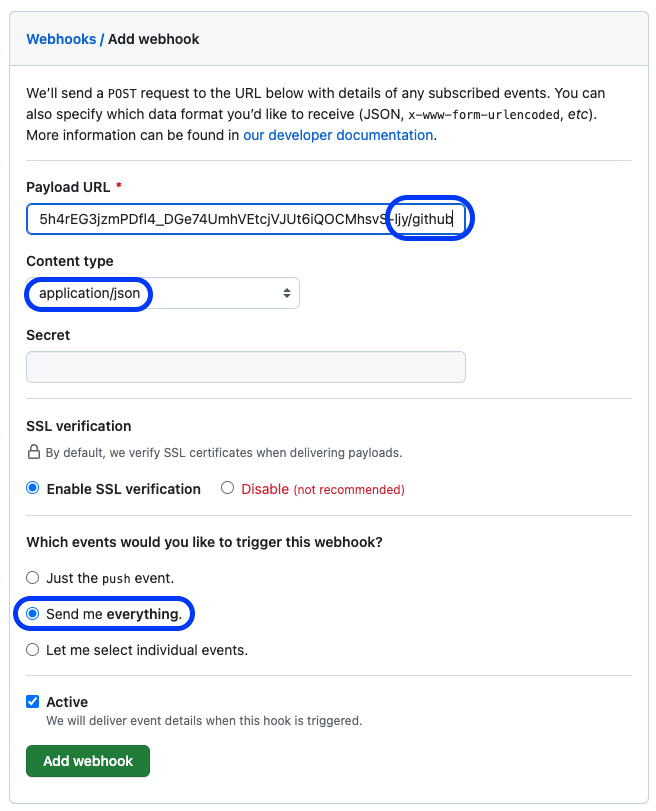Expand the events selector by choosing individual events

click(x=31, y=649)
